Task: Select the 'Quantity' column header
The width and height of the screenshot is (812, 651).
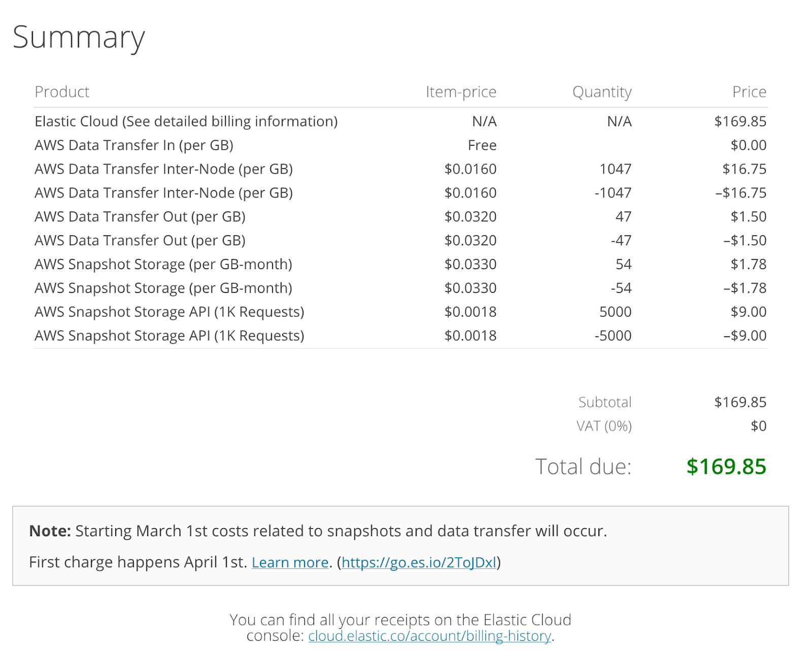Action: click(x=602, y=92)
